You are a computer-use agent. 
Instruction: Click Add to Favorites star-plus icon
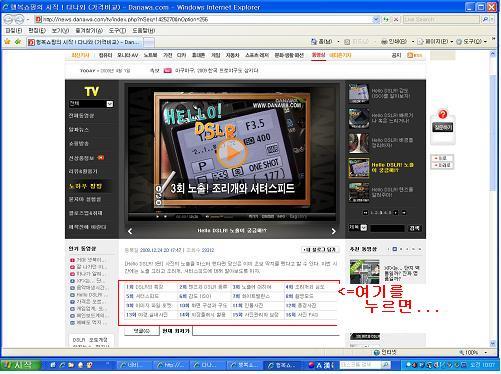click(18, 42)
